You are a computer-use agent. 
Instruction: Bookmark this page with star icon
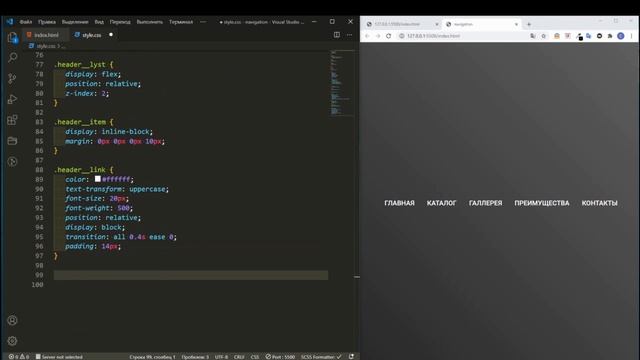coord(544,36)
